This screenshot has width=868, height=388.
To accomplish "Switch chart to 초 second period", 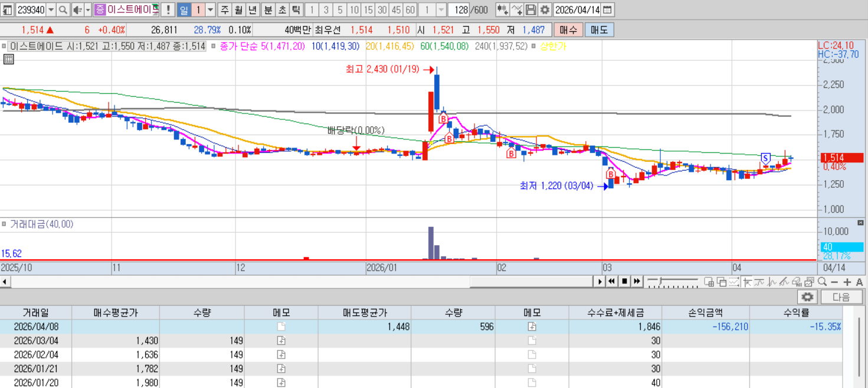I will (x=281, y=9).
